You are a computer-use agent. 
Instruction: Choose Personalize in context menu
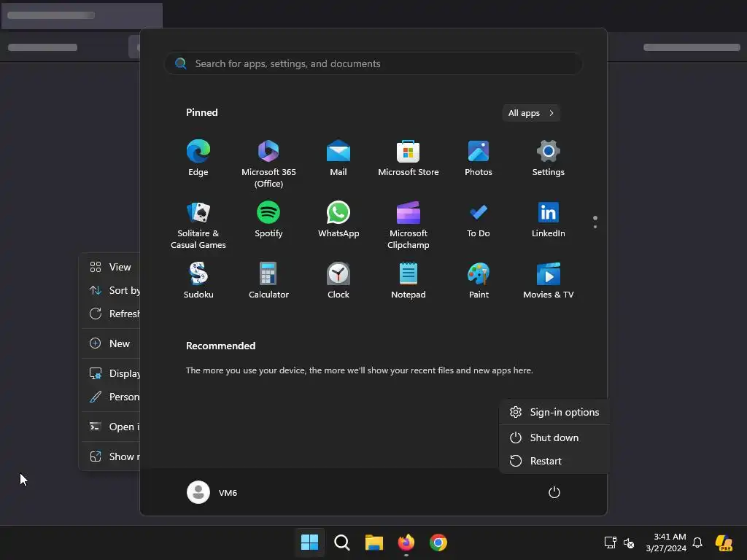[x=111, y=397]
